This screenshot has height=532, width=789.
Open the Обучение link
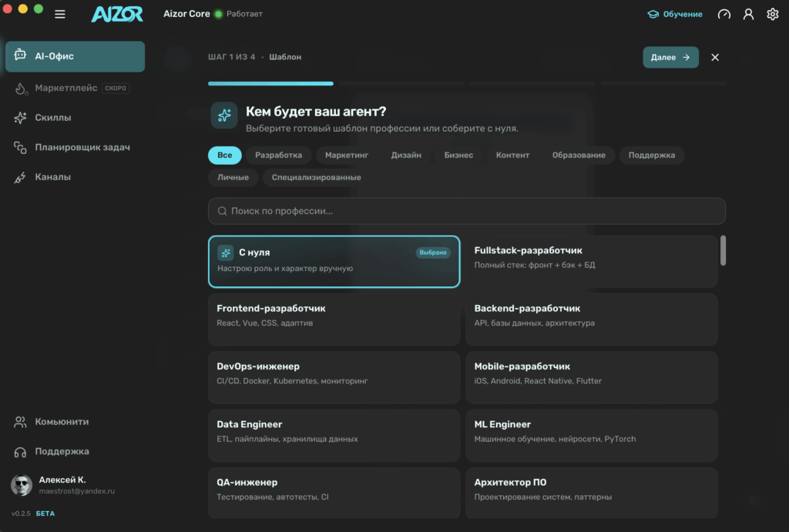675,14
